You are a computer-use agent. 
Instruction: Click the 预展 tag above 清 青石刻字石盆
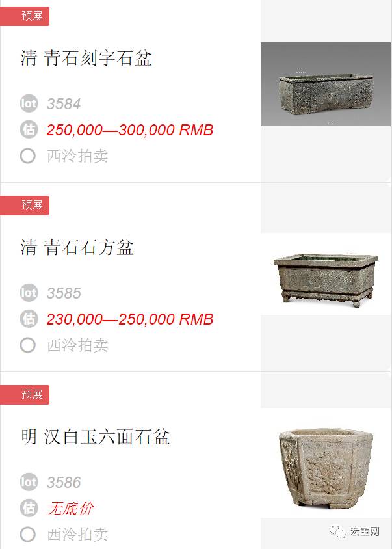tap(25, 16)
